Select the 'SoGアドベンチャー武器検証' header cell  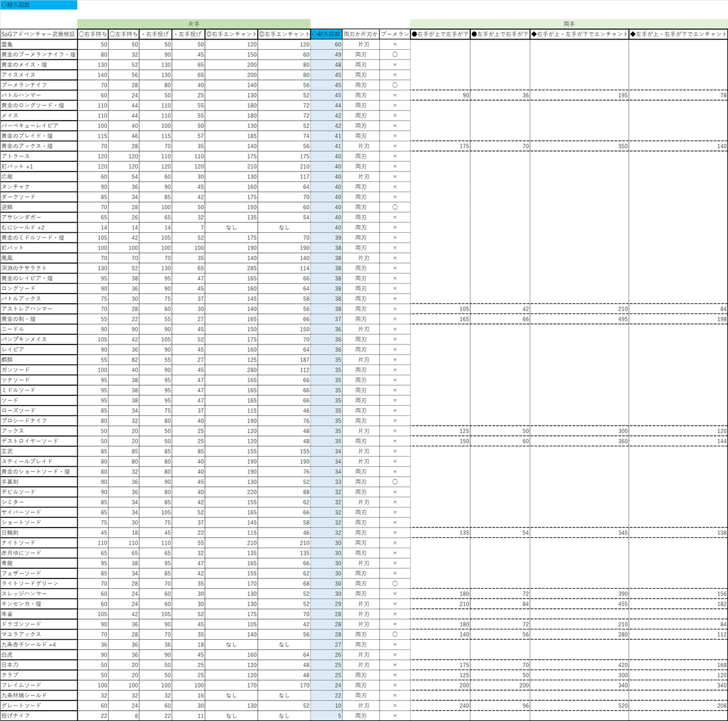point(39,34)
